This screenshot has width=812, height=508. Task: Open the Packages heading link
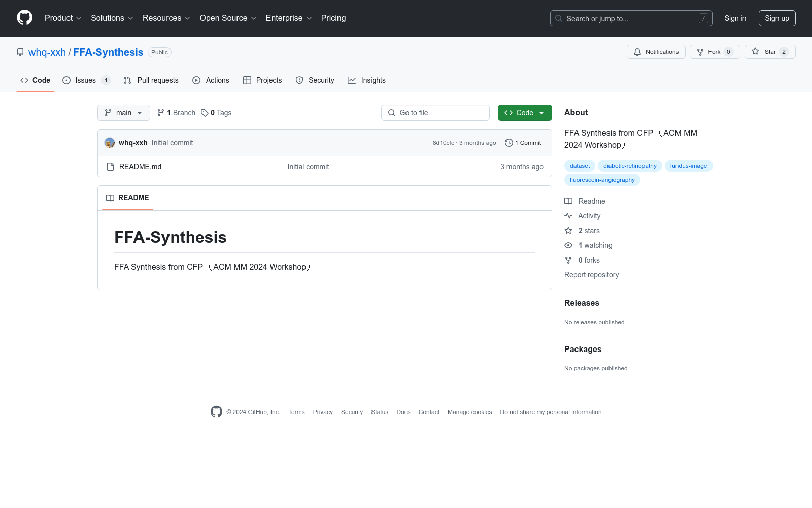click(583, 349)
